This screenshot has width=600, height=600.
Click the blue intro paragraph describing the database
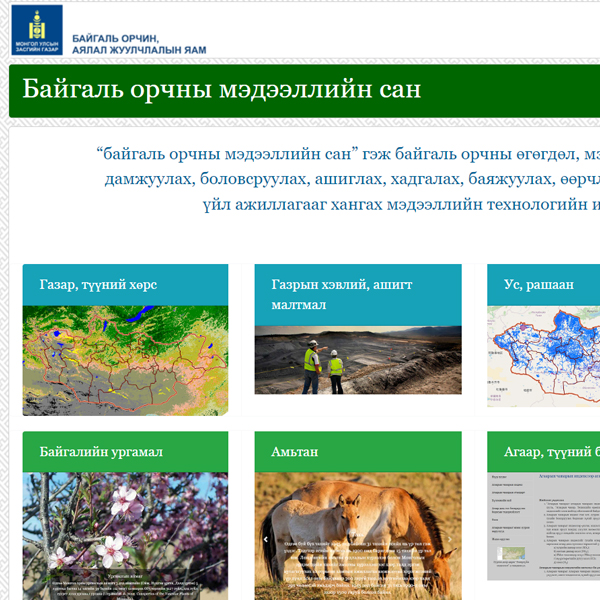(x=350, y=180)
